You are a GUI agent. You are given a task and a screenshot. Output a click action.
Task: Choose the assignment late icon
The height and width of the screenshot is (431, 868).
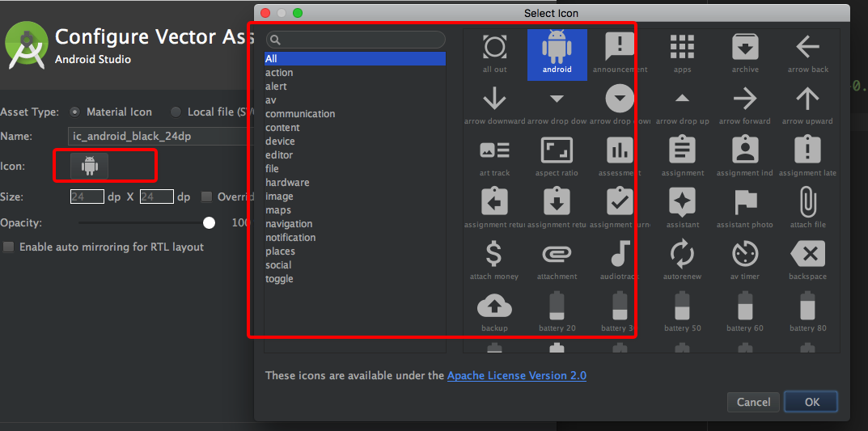click(807, 150)
